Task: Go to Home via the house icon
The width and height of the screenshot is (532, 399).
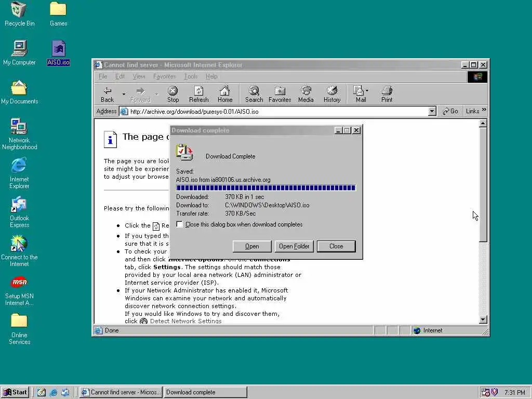Action: pos(225,94)
